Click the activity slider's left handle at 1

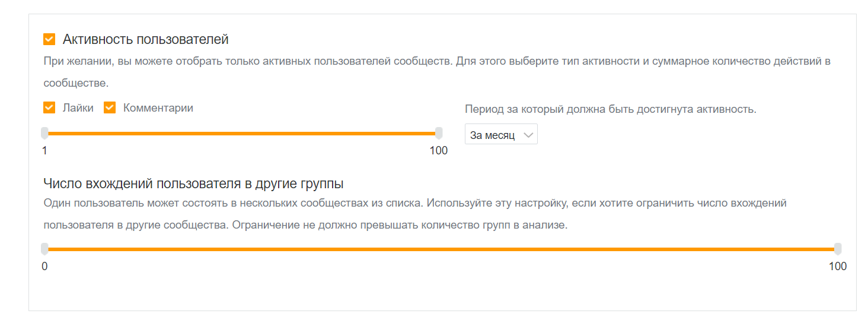(44, 133)
